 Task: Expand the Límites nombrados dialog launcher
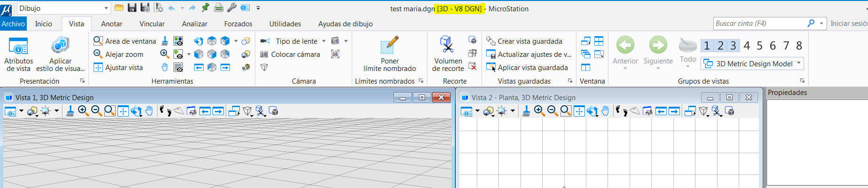click(x=421, y=81)
